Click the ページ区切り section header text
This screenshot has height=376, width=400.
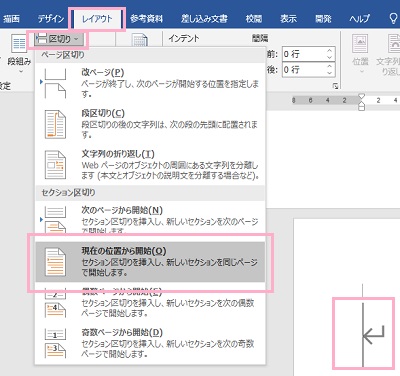[x=63, y=55]
